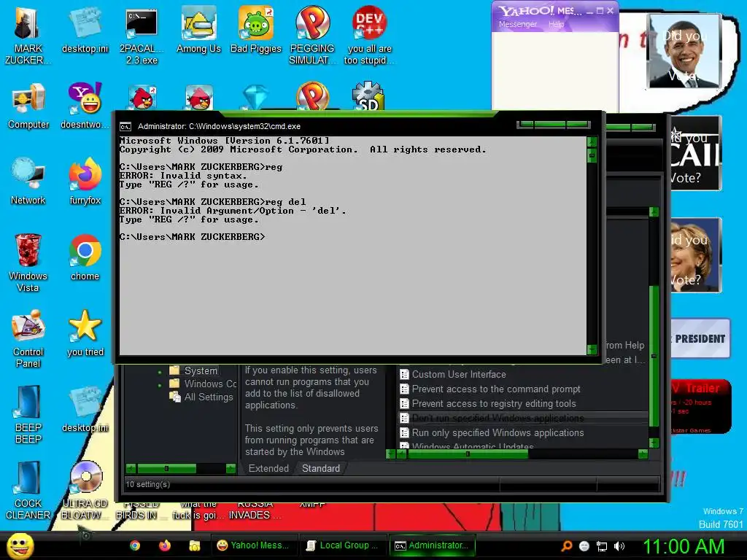Click policy tree pane scroll-left arrow

pos(131,469)
